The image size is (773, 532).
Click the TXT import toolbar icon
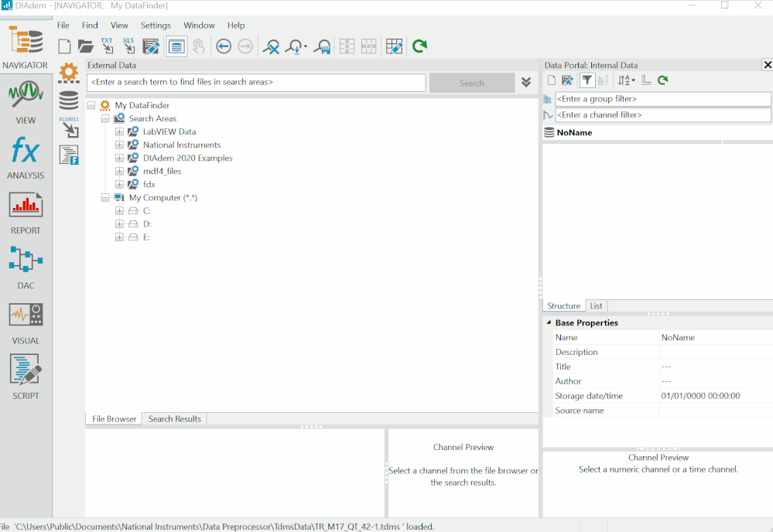[x=107, y=46]
